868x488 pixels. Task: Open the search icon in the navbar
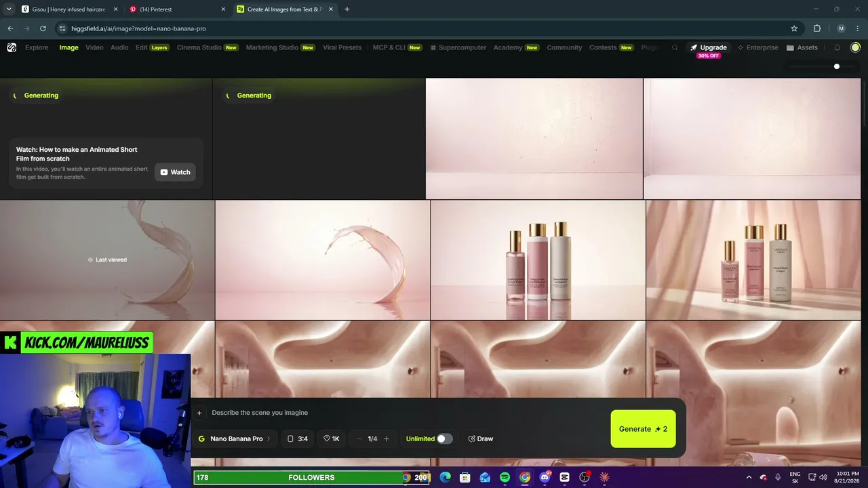(x=675, y=47)
